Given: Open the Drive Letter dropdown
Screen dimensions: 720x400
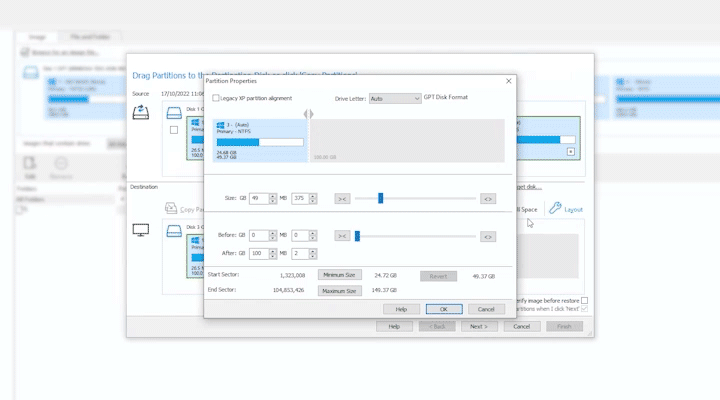Looking at the screenshot, I should 395,99.
